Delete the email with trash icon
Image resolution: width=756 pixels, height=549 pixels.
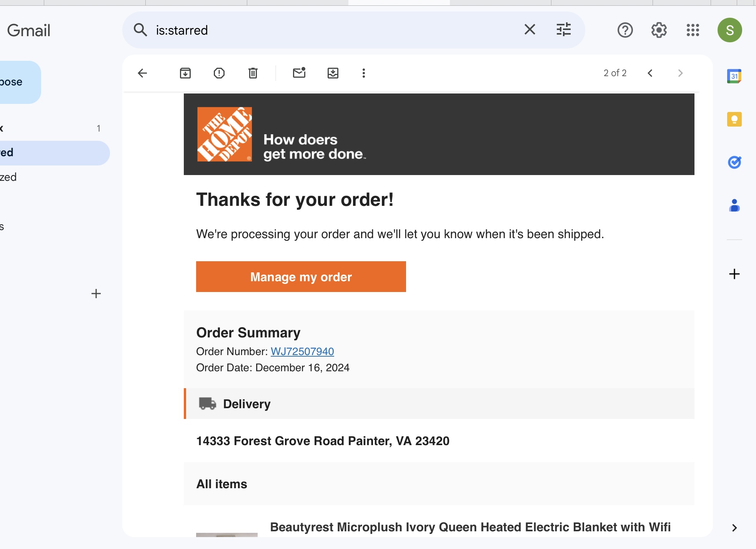(253, 73)
